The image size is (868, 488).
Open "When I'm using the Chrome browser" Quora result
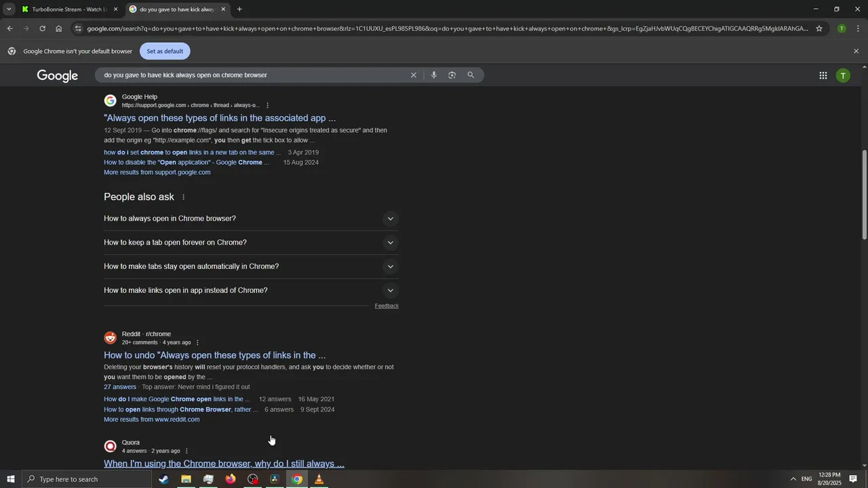coord(224,464)
